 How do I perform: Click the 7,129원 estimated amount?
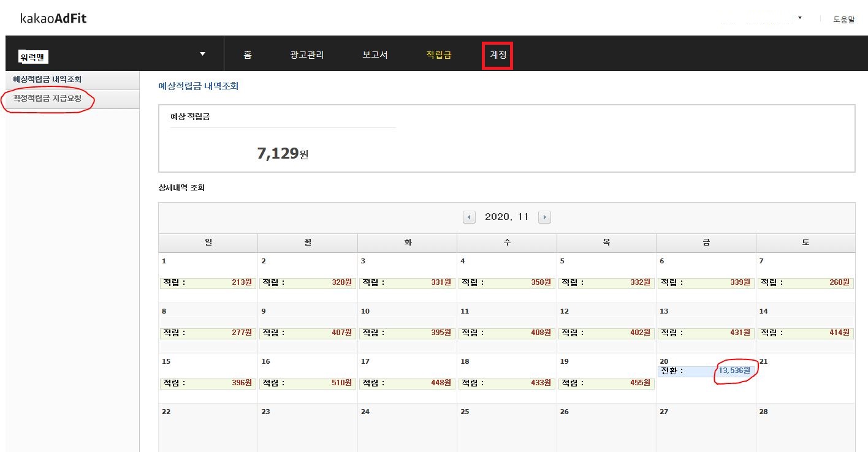[283, 154]
